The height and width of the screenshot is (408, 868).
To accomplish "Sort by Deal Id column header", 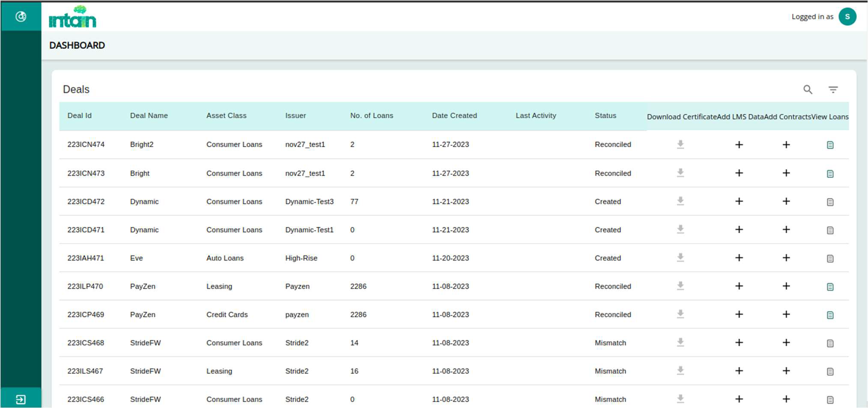I will click(x=79, y=116).
